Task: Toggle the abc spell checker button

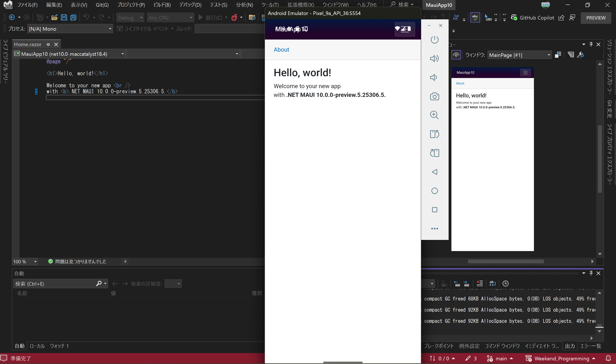Action: point(475,17)
